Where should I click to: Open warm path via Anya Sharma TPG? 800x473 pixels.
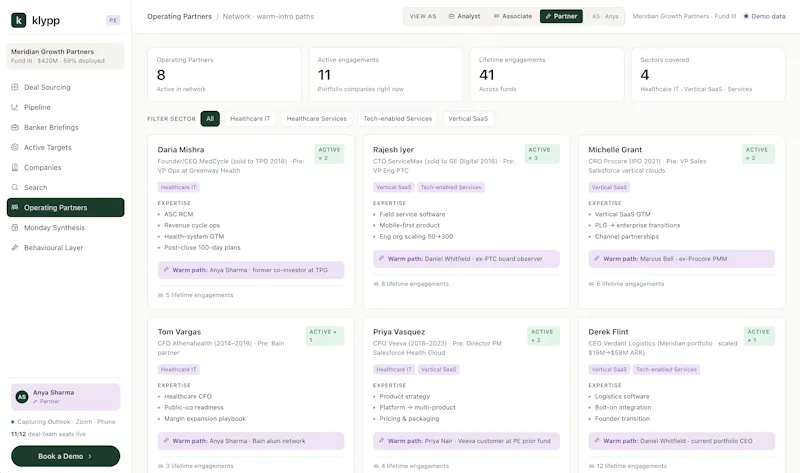(251, 270)
